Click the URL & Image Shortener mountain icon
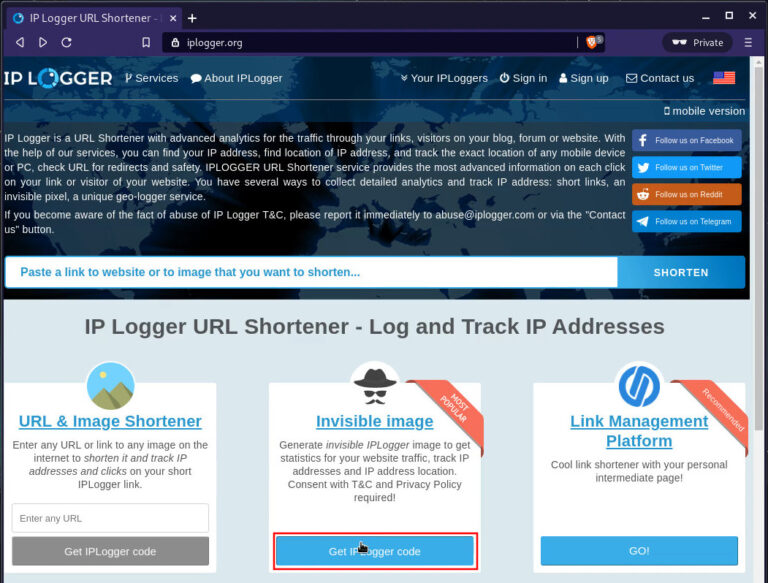The height and width of the screenshot is (583, 768). [x=110, y=385]
